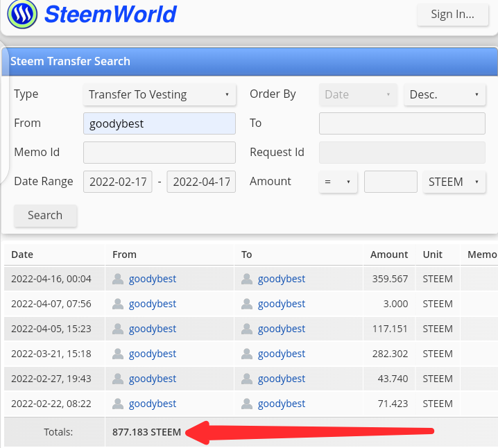Click the Amount value input field
The height and width of the screenshot is (448, 498).
point(390,182)
